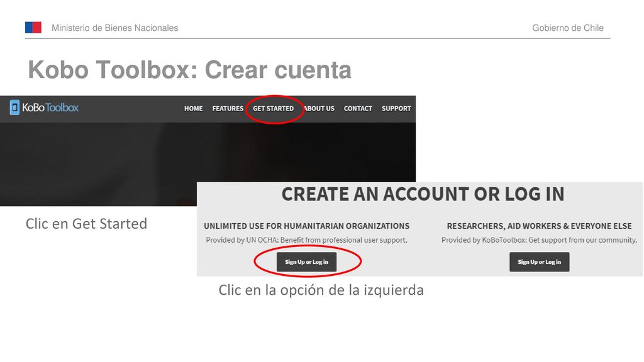Click 'RESEARCHERS, AID WORKERS & EVERYONE ELSE' heading
The height and width of the screenshot is (362, 644).
(539, 226)
